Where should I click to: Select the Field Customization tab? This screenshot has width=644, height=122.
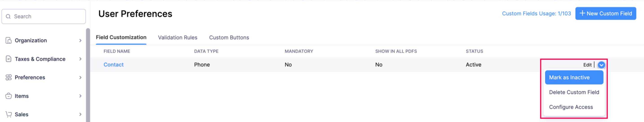121,37
